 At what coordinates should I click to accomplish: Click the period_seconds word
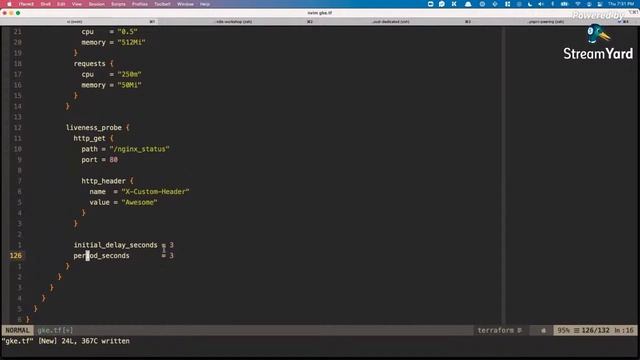pyautogui.click(x=101, y=256)
